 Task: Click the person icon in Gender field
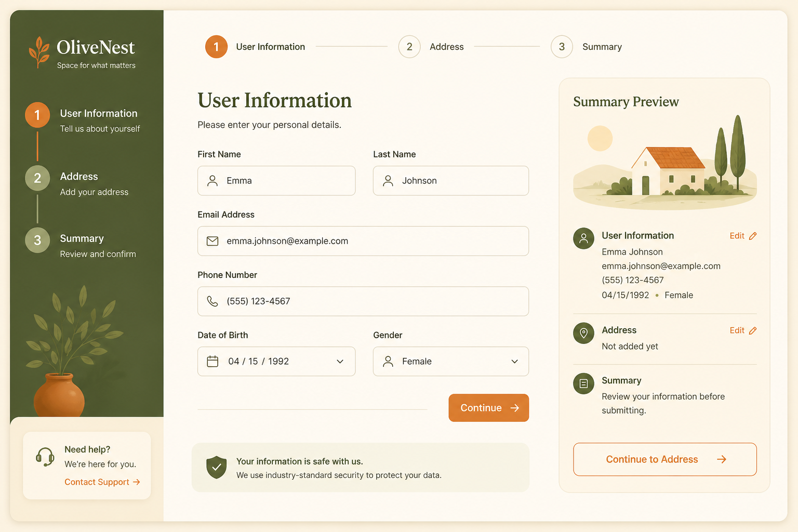coord(388,361)
